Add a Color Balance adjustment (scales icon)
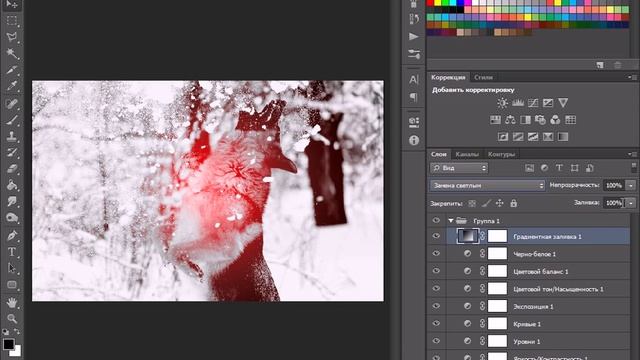Screen dimensions: 640x360 pos(510,120)
